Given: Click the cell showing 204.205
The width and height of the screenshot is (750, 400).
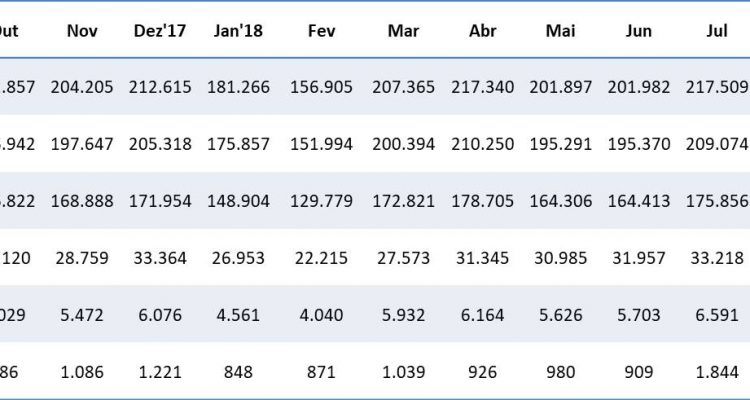Looking at the screenshot, I should [x=81, y=87].
